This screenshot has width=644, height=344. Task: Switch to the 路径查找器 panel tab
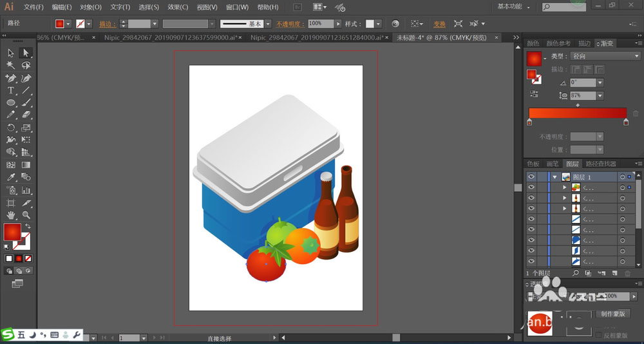point(600,164)
